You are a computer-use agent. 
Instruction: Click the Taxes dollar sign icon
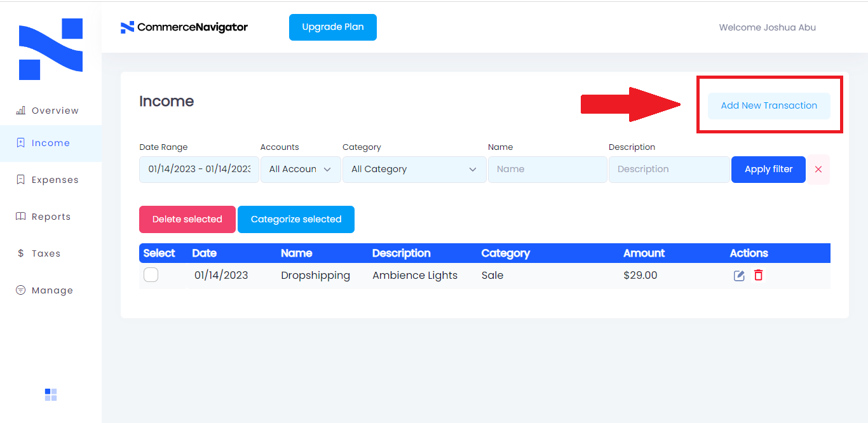point(20,253)
